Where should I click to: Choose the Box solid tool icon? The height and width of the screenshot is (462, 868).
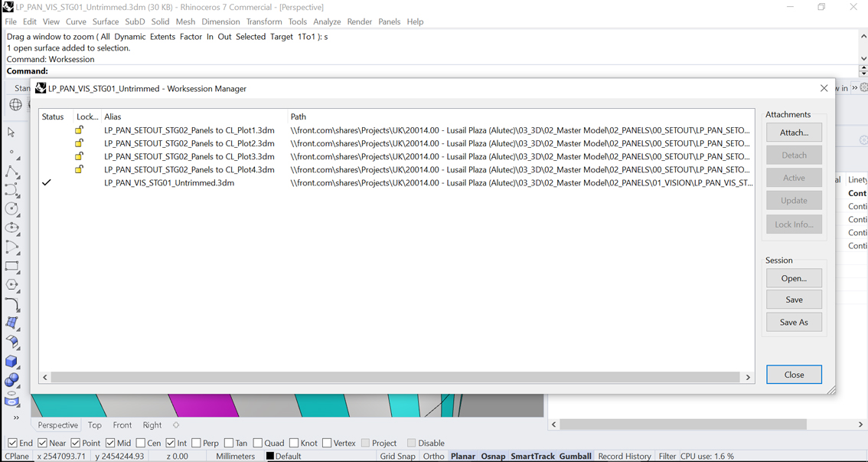tap(12, 361)
